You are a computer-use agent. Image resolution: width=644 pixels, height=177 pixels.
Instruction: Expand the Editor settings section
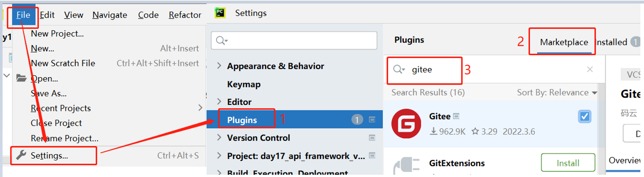(x=219, y=102)
